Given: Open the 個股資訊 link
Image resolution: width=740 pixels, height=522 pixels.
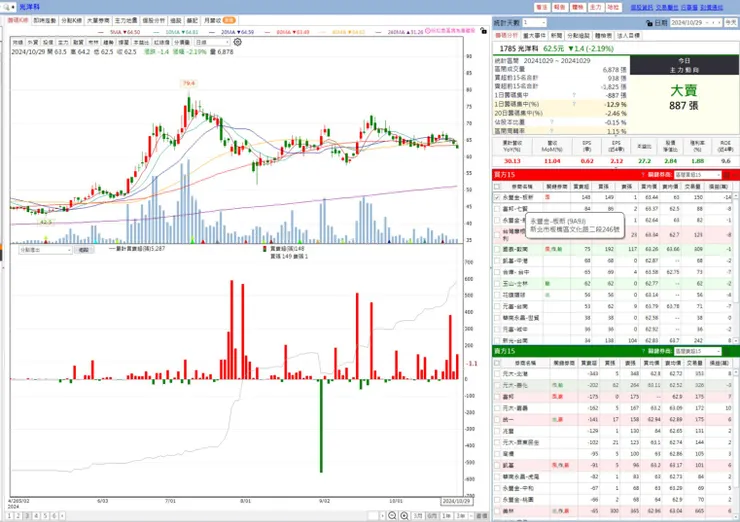Looking at the screenshot, I should pos(642,8).
